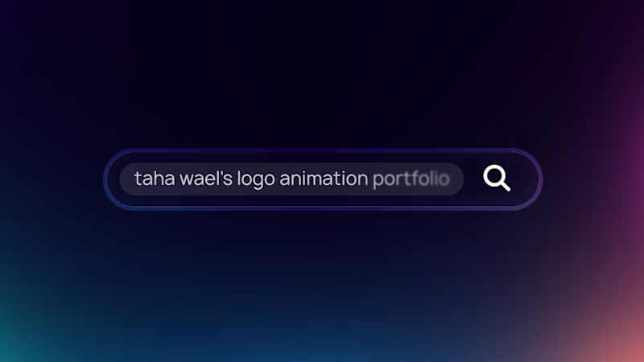Click the word "logo" in the search text

[256, 179]
